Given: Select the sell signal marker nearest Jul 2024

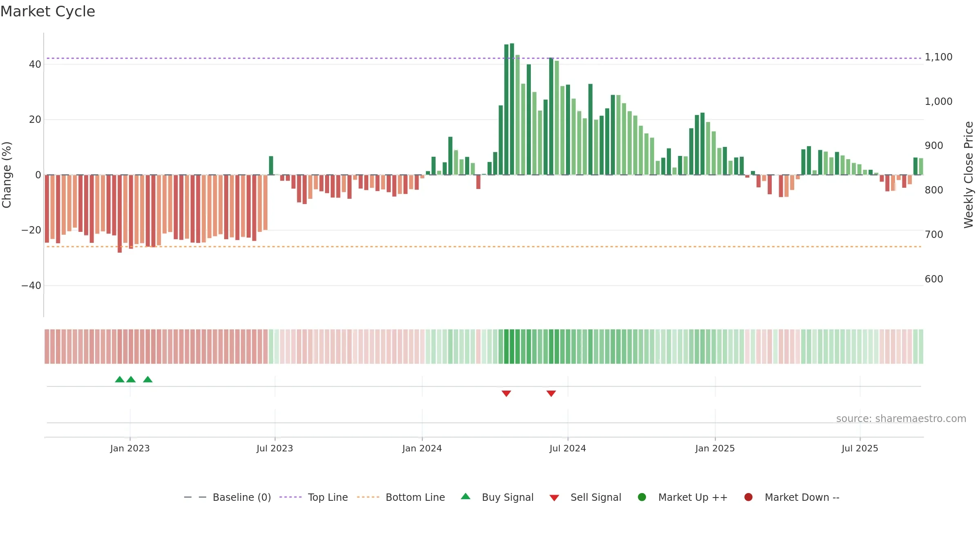Looking at the screenshot, I should 551,393.
